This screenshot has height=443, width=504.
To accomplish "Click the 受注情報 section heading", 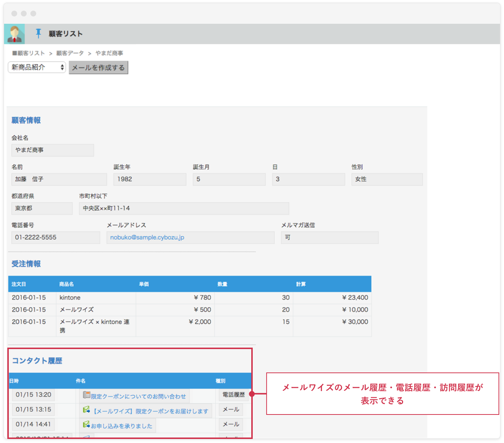I will 26,264.
